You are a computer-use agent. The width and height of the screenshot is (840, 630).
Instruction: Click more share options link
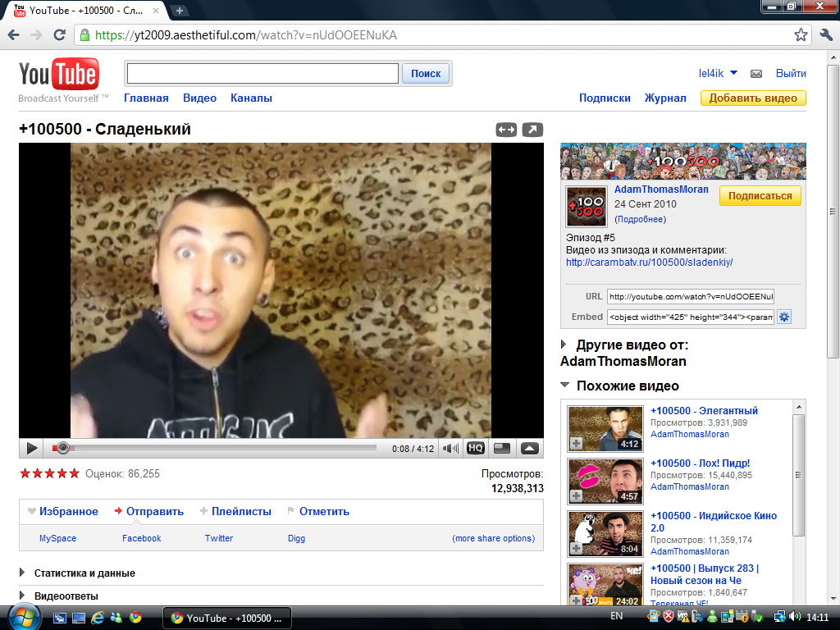(x=493, y=538)
